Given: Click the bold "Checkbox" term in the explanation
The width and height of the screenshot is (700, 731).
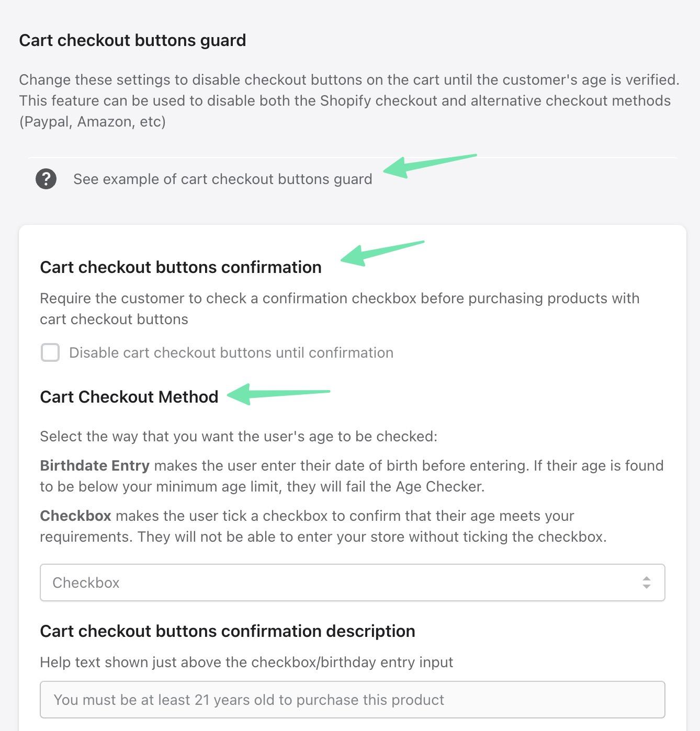Looking at the screenshot, I should pos(75,516).
